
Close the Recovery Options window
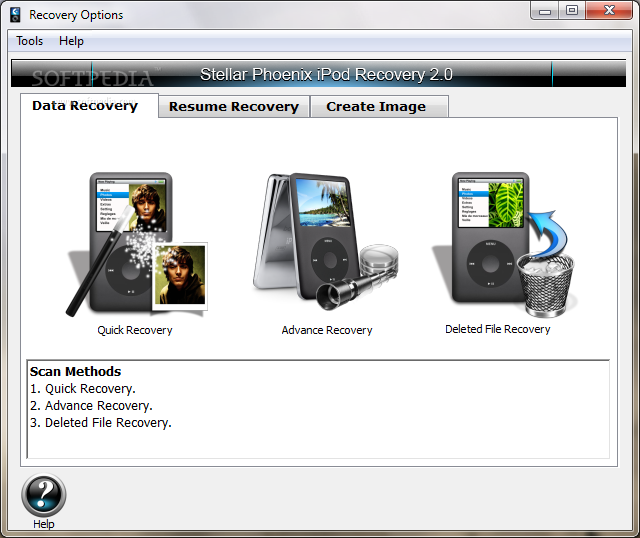[609, 11]
